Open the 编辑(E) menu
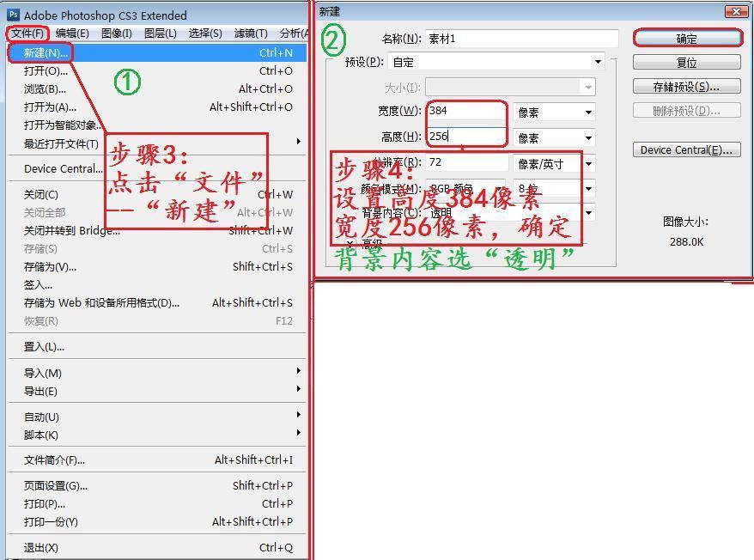This screenshot has height=560, width=754. (x=72, y=33)
